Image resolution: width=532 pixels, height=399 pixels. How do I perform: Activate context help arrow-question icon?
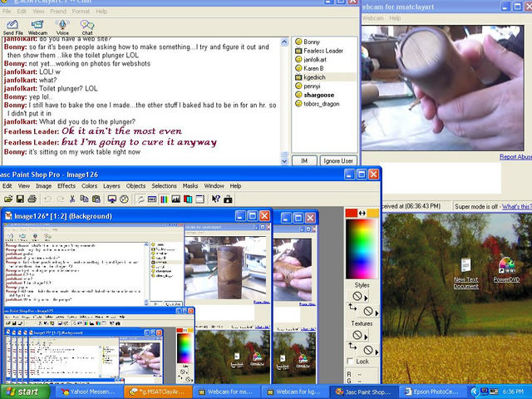coord(216,199)
